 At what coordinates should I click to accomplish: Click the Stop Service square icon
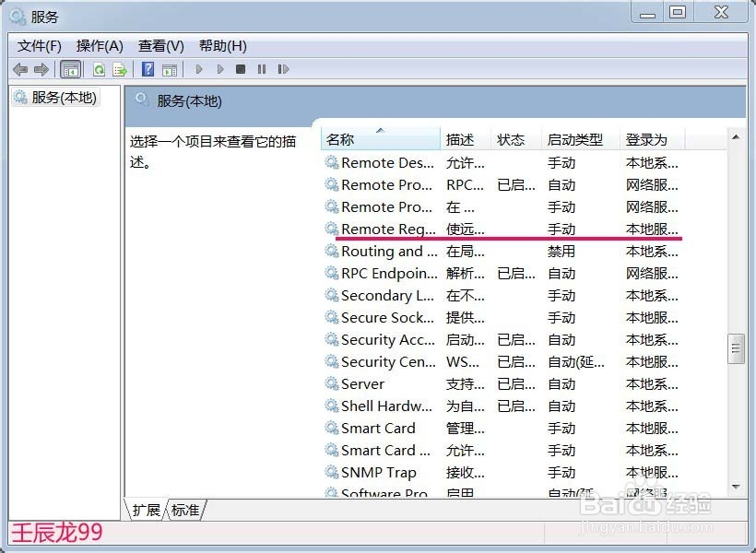(x=241, y=68)
